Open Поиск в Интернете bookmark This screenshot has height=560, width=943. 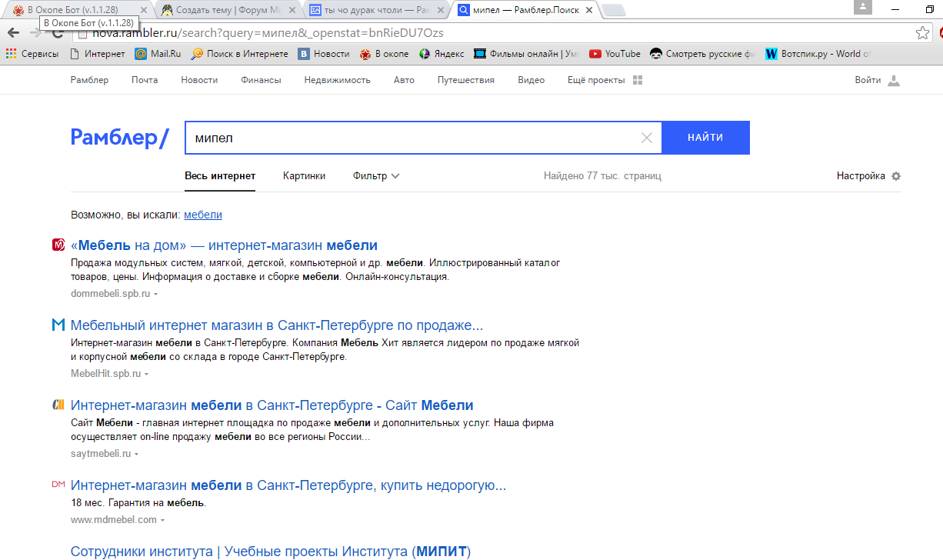[x=239, y=54]
